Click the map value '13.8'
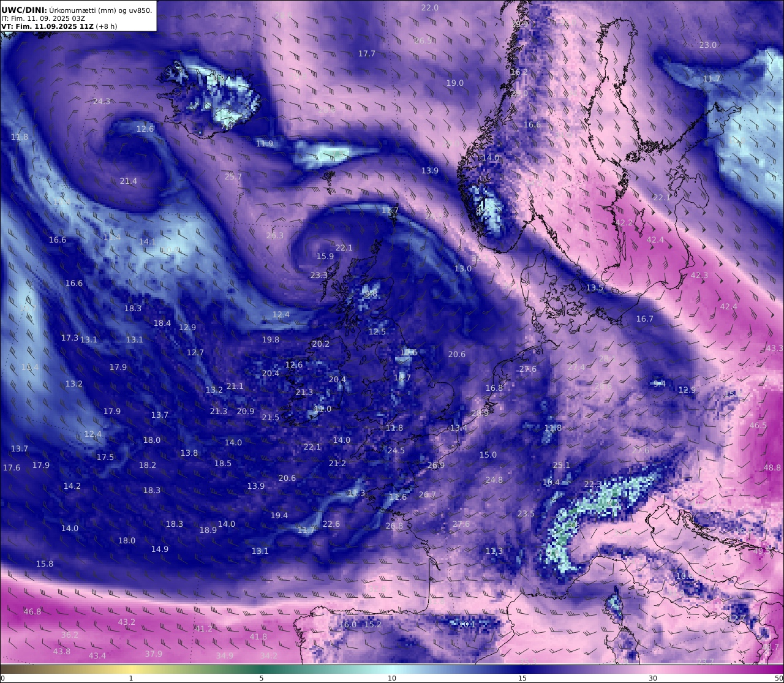 189,453
